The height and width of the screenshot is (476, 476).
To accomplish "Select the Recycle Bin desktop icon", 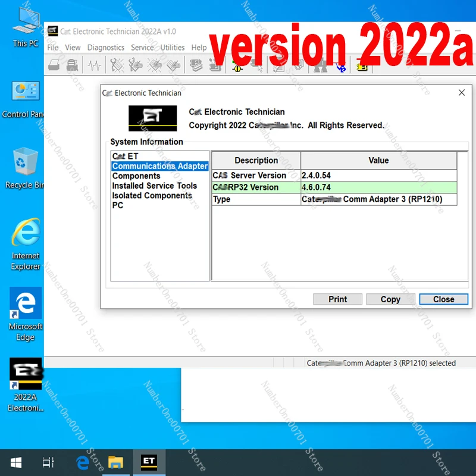I will [x=24, y=168].
